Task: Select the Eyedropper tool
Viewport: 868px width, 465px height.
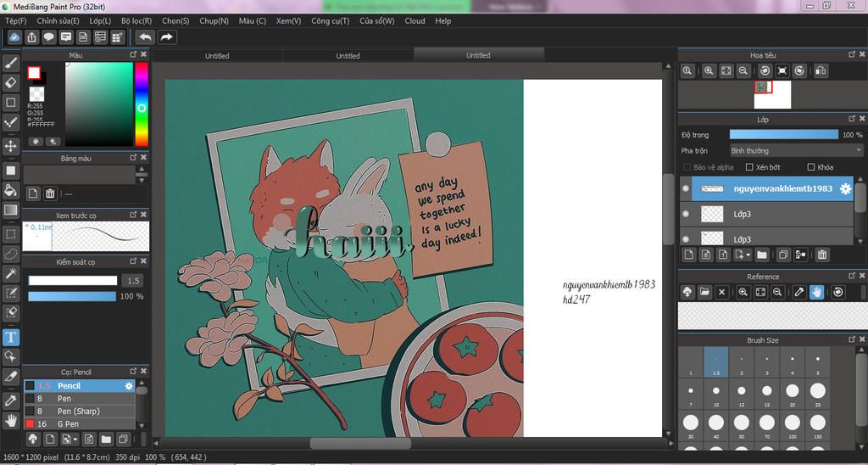Action: coord(10,400)
